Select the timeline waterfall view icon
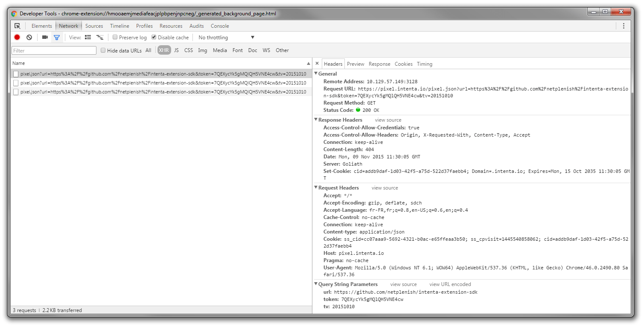This screenshot has width=644, height=327. (x=100, y=37)
